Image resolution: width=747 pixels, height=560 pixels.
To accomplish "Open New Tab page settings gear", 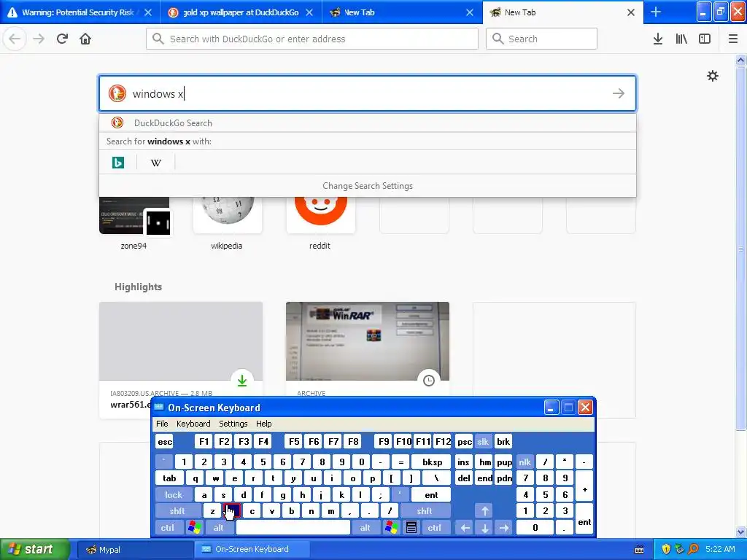I will (x=712, y=76).
